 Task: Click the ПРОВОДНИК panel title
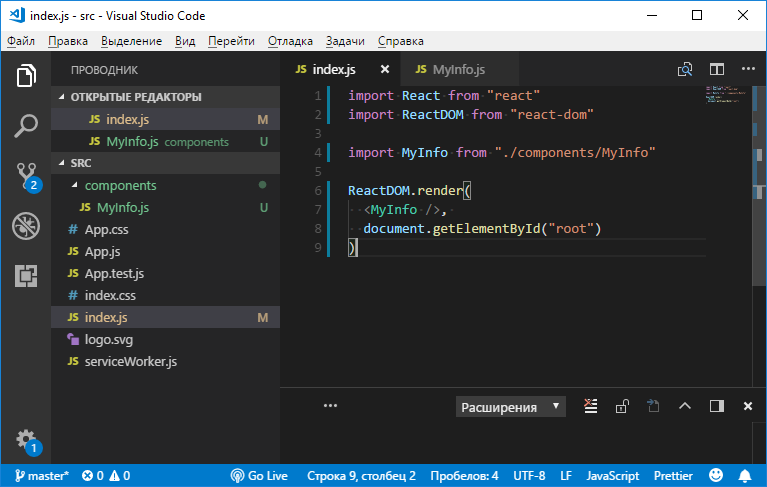click(x=104, y=70)
